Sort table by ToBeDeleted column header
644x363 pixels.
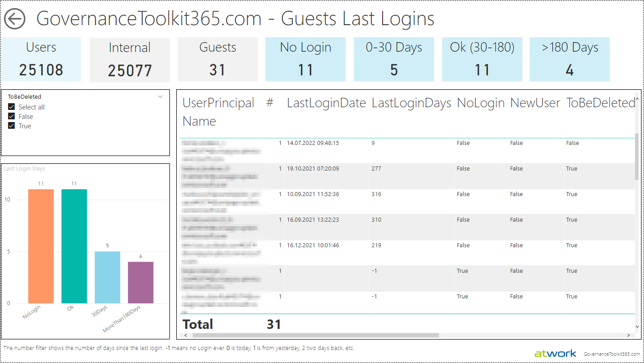pos(600,103)
